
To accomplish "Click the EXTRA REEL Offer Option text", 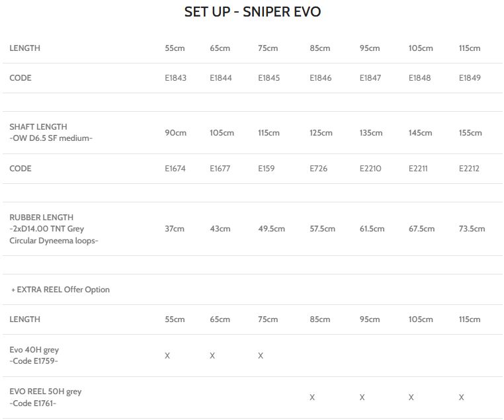I will point(61,290).
